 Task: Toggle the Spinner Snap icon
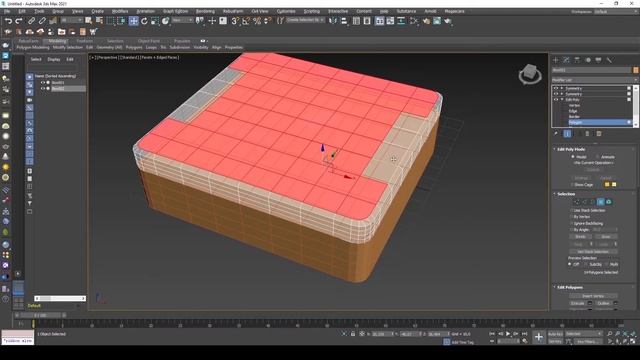267,21
